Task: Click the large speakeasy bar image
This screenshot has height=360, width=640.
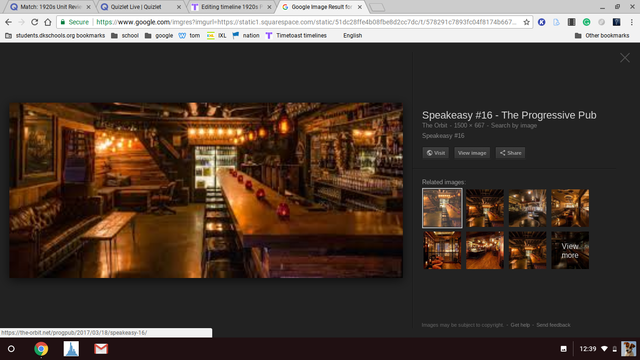Action: point(206,190)
